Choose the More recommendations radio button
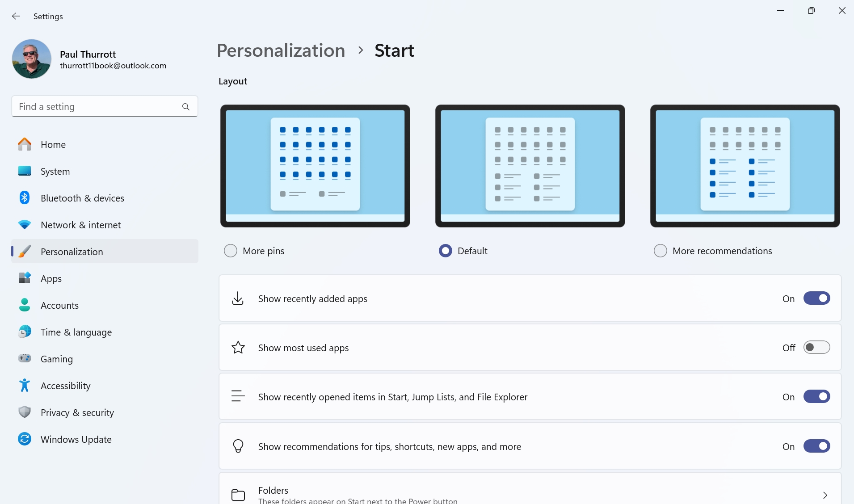Screen dimensions: 854x504 (x=660, y=251)
